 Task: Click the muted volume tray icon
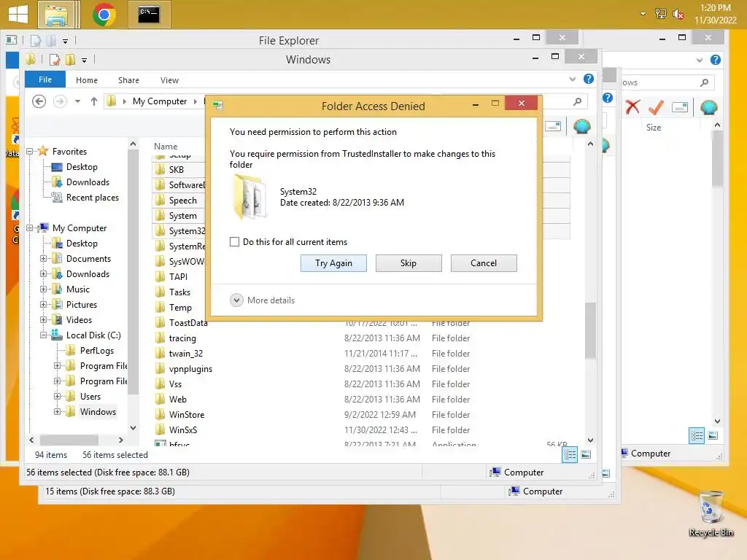[x=678, y=15]
